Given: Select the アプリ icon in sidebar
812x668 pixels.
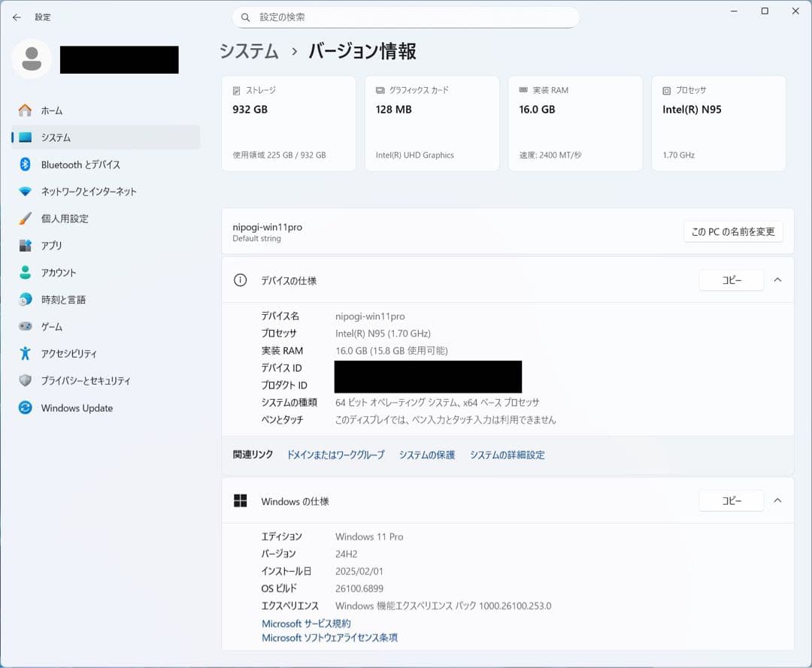Looking at the screenshot, I should click(x=25, y=246).
